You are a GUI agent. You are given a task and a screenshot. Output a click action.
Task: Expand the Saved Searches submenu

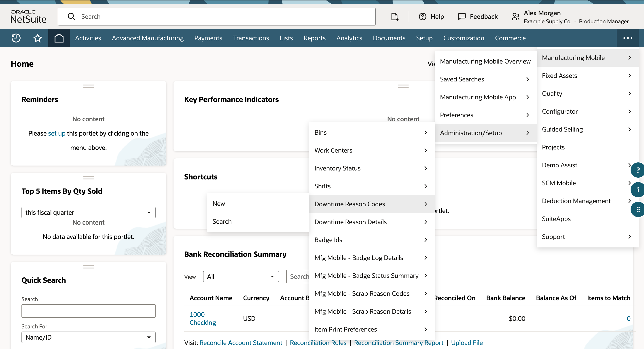coord(485,79)
